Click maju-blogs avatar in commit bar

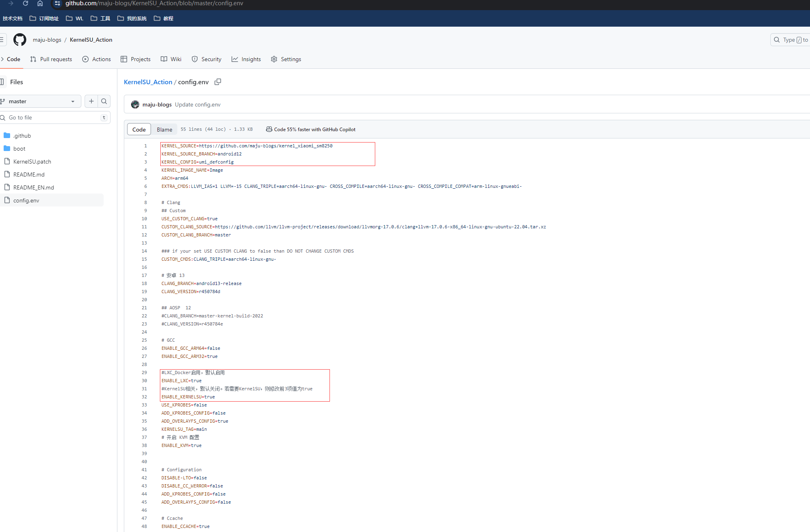coord(135,104)
